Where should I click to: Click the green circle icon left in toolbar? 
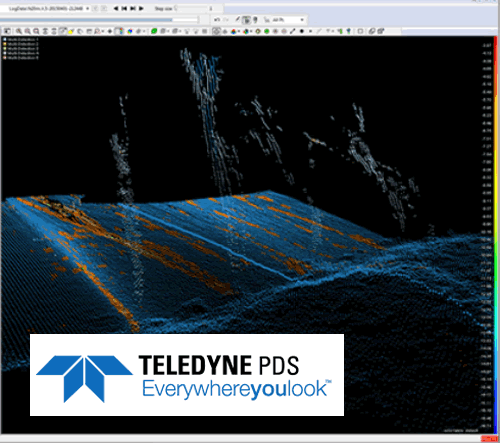(x=154, y=31)
